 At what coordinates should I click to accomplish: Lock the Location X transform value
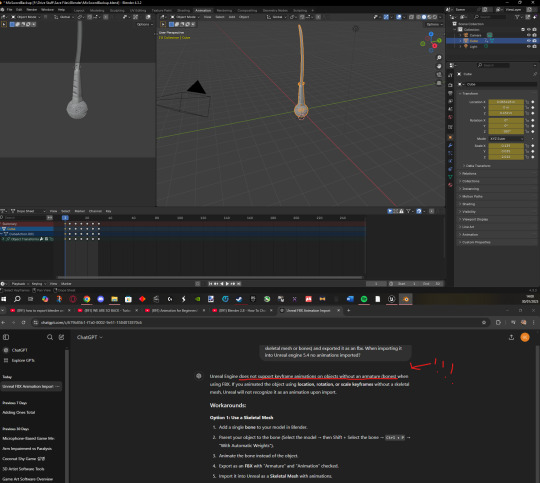click(527, 102)
